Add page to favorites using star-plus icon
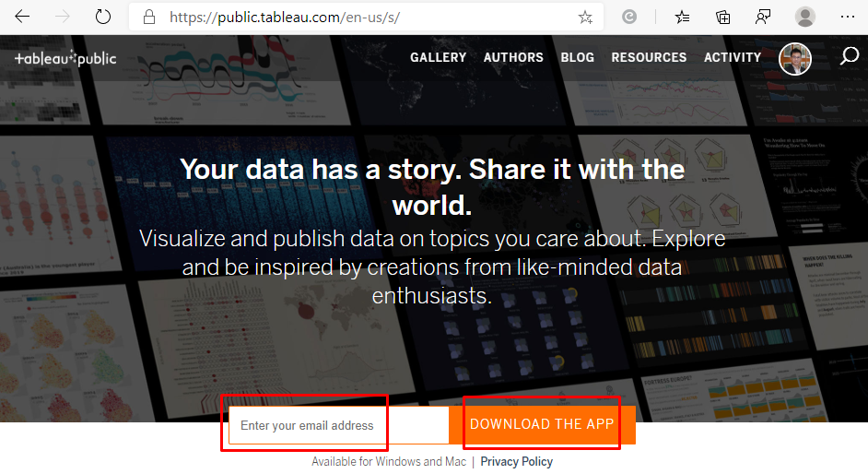The image size is (868, 474). point(585,18)
